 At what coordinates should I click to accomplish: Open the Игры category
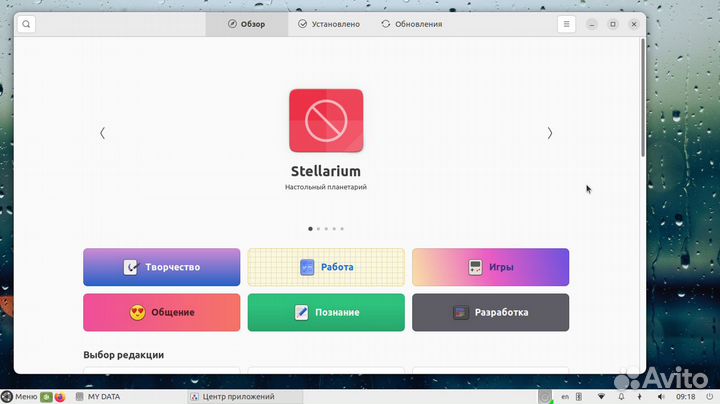click(x=490, y=267)
